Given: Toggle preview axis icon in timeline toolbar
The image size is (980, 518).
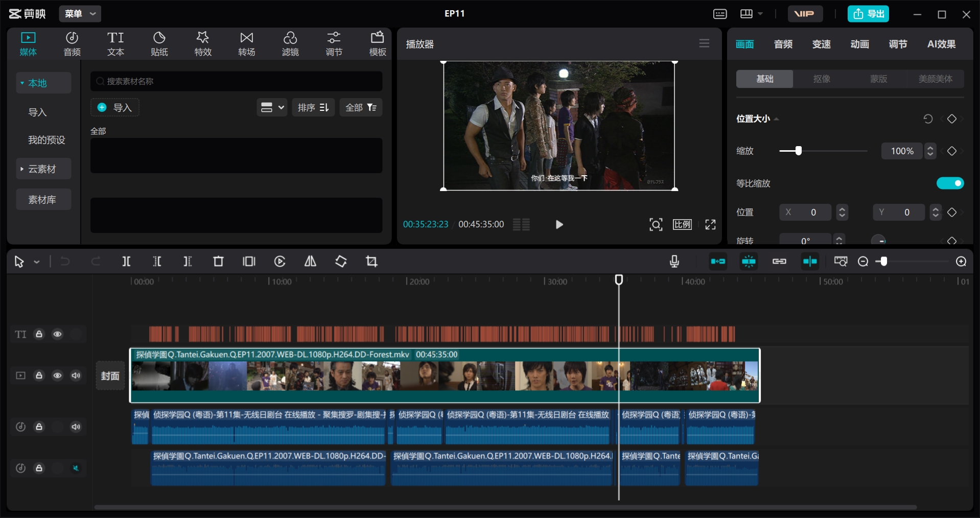Looking at the screenshot, I should tap(810, 262).
